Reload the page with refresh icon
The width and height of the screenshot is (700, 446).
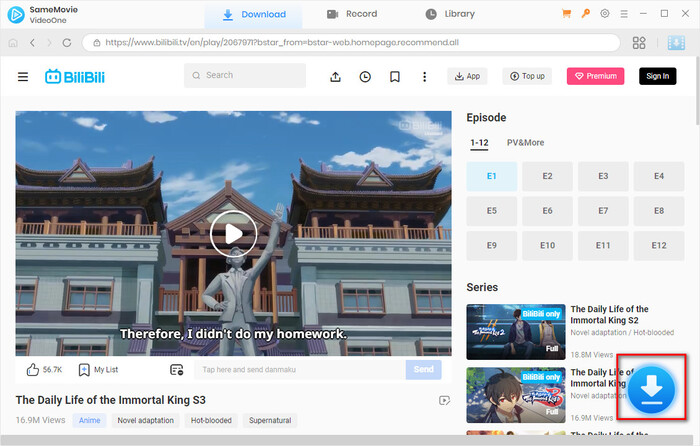[67, 43]
